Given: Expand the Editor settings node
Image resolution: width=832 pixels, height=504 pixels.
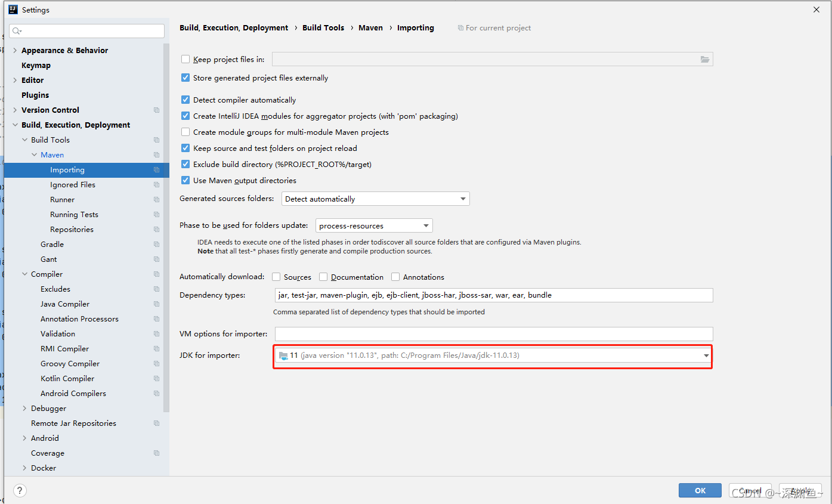Looking at the screenshot, I should [15, 80].
